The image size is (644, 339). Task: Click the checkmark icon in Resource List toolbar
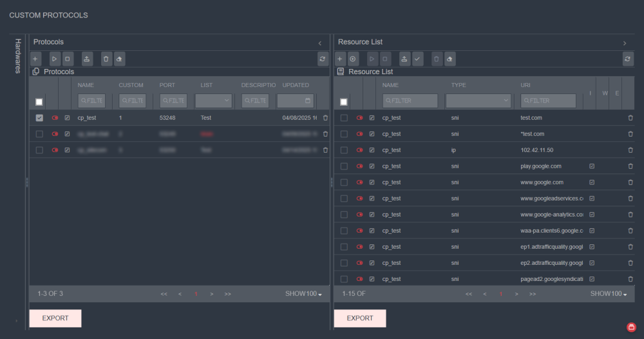pyautogui.click(x=417, y=59)
